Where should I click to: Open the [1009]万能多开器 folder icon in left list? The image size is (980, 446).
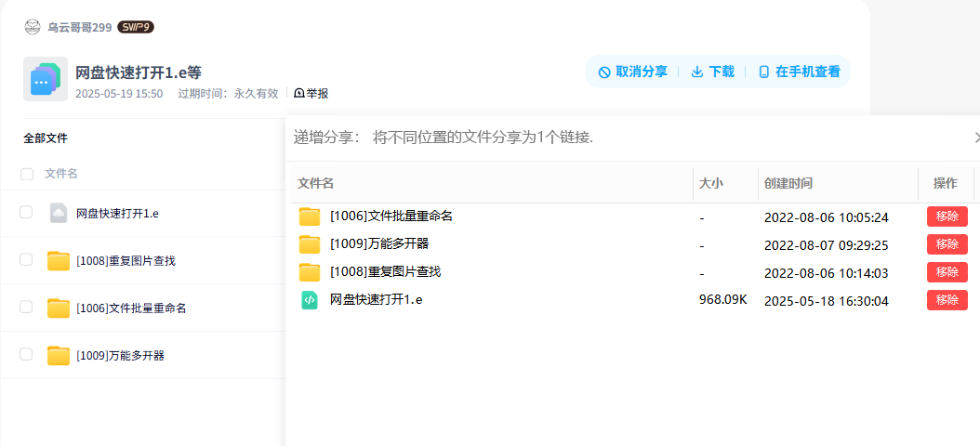(59, 356)
